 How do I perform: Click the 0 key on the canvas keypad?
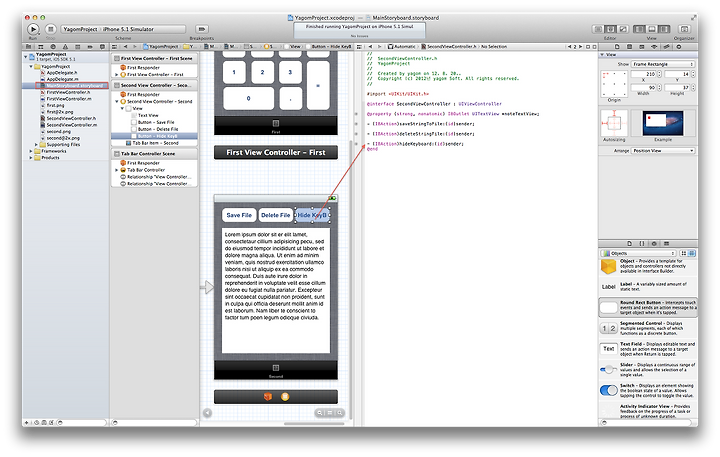click(248, 98)
